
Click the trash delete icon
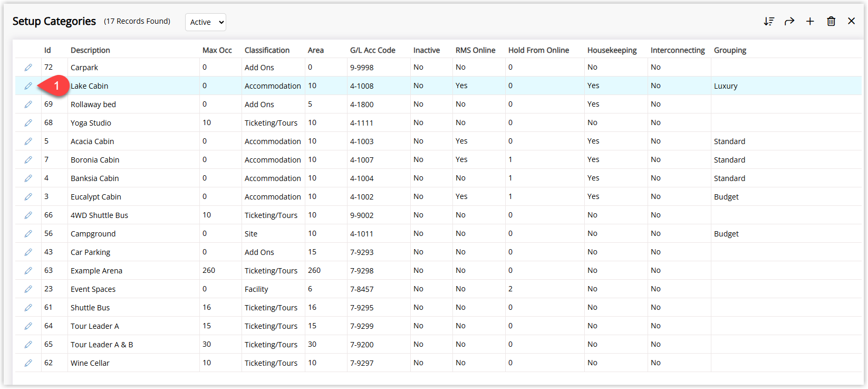[x=831, y=21]
